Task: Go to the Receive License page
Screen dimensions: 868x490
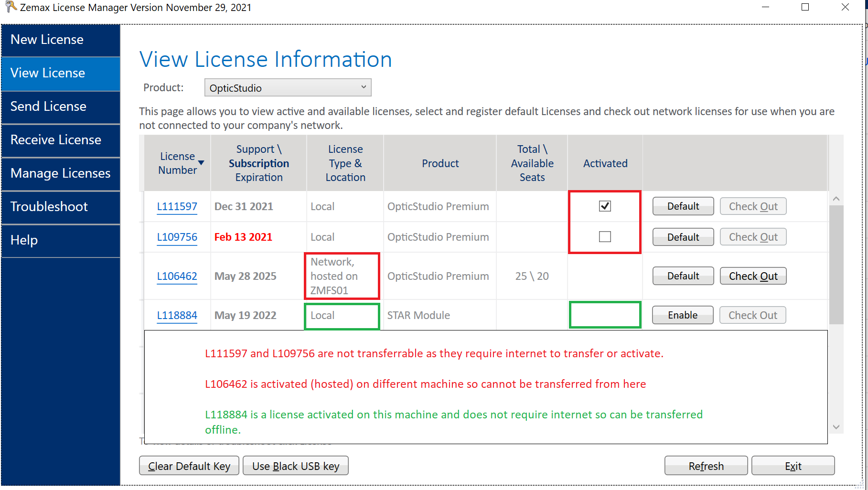Action: coord(61,140)
